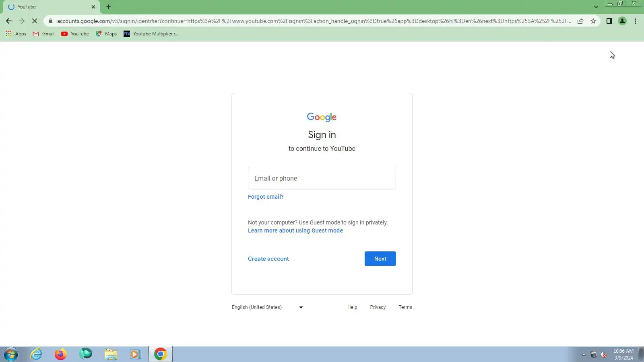Viewport: 644px width, 362px height.
Task: Stop page loading with the X button
Action: point(35,21)
